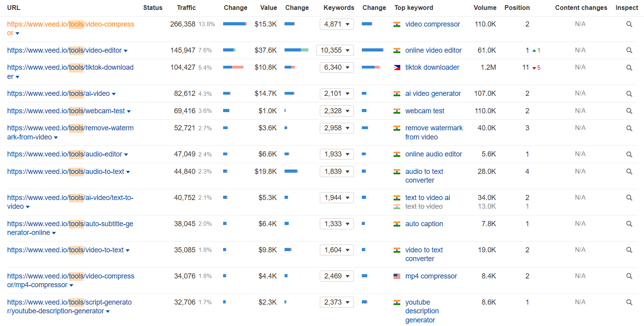
Task: Click India flag next to auto caption
Action: (x=397, y=224)
